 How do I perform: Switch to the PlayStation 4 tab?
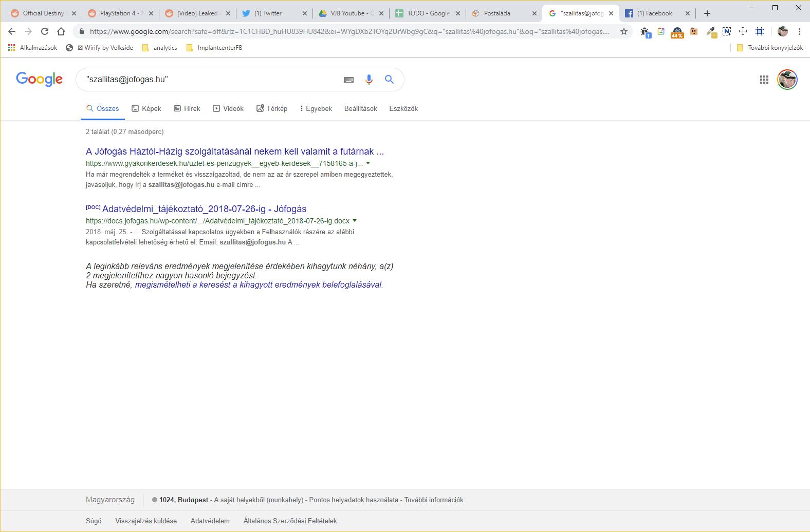[x=120, y=13]
